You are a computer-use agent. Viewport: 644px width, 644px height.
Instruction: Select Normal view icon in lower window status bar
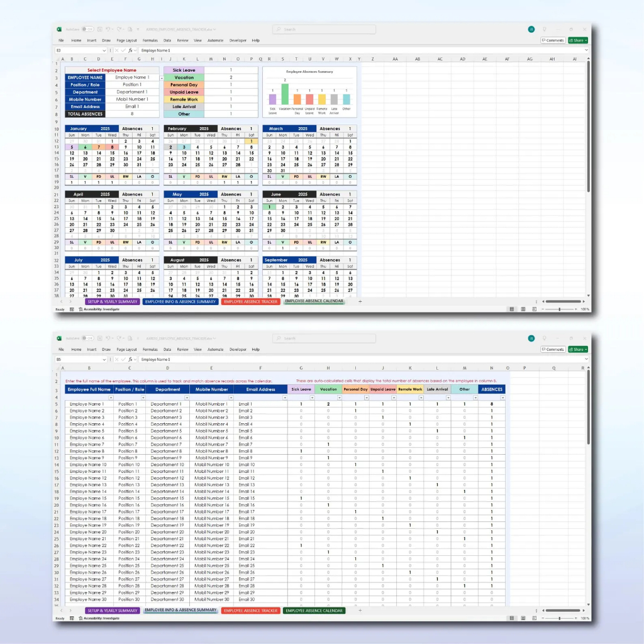[512, 618]
